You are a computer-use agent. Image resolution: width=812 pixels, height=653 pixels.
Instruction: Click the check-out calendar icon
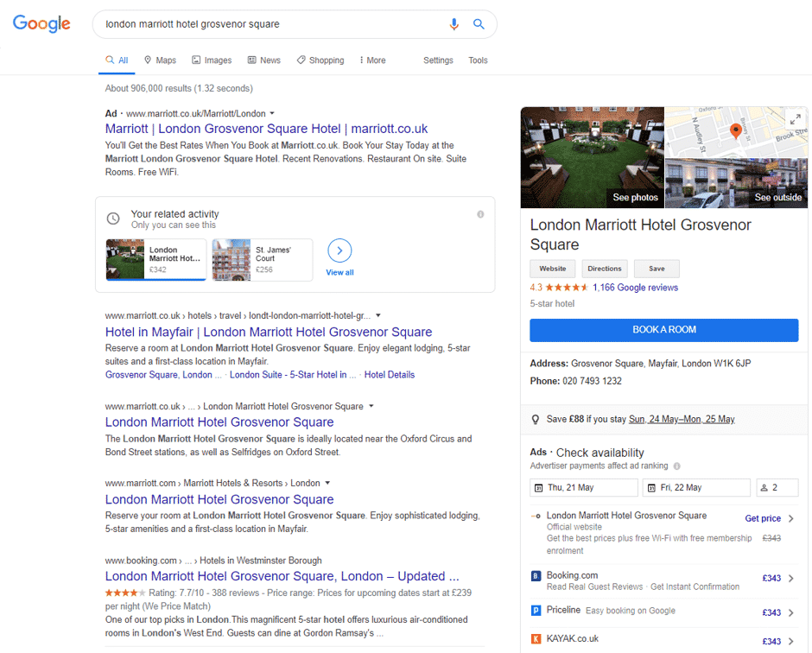click(x=651, y=488)
